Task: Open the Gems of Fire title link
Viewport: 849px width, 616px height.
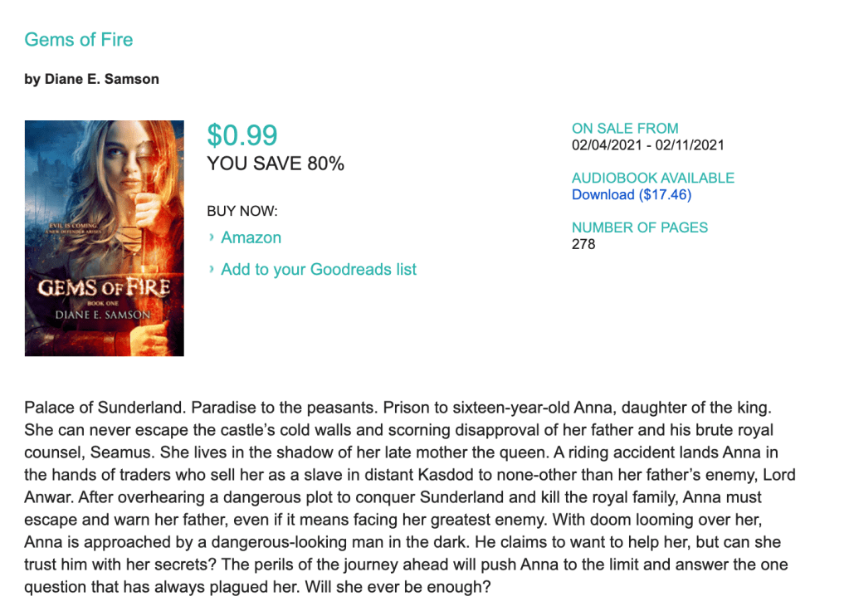Action: 79,40
